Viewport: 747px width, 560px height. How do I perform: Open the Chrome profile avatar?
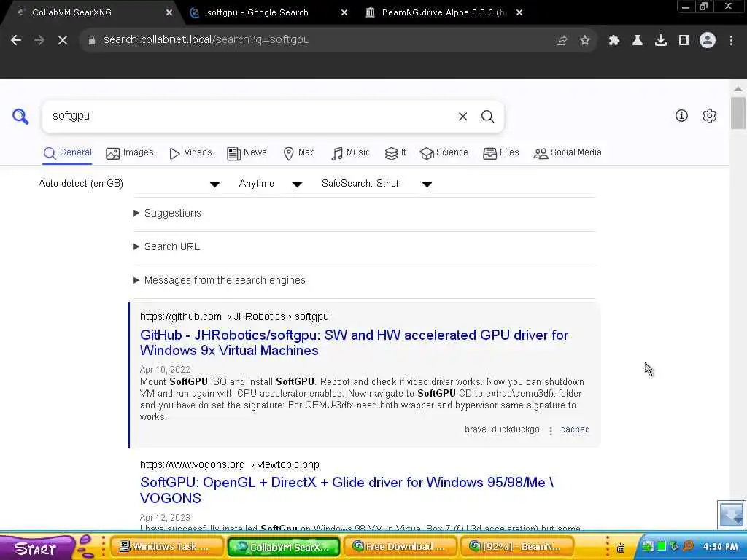(708, 41)
